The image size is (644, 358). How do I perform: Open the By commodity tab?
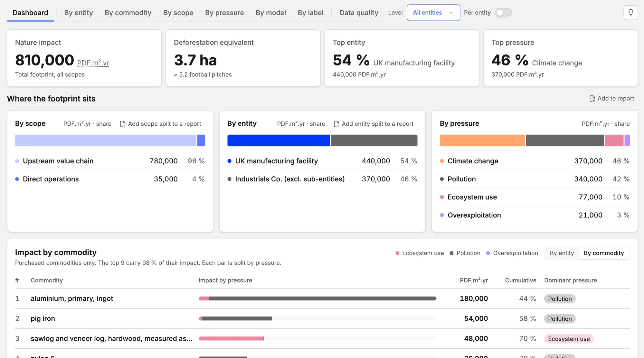(x=128, y=13)
